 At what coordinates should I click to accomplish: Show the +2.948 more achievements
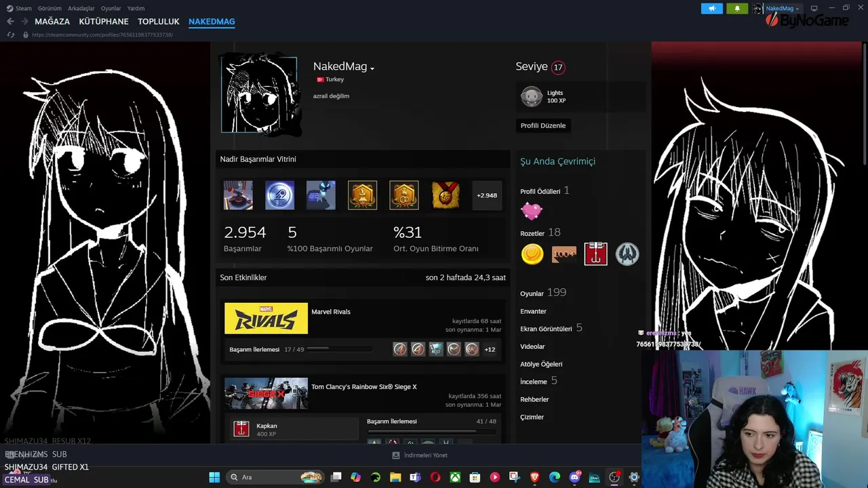coord(487,195)
